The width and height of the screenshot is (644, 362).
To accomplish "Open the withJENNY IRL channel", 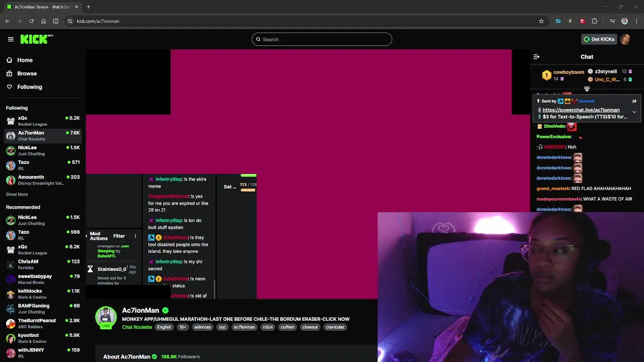I will tap(43, 353).
